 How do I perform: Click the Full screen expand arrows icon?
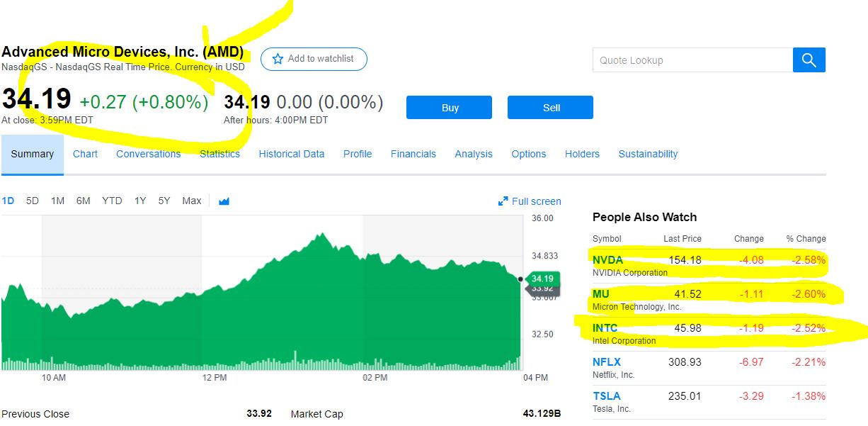[503, 201]
